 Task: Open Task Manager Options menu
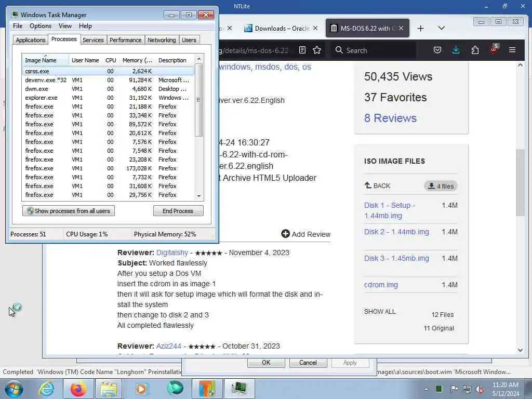click(41, 26)
